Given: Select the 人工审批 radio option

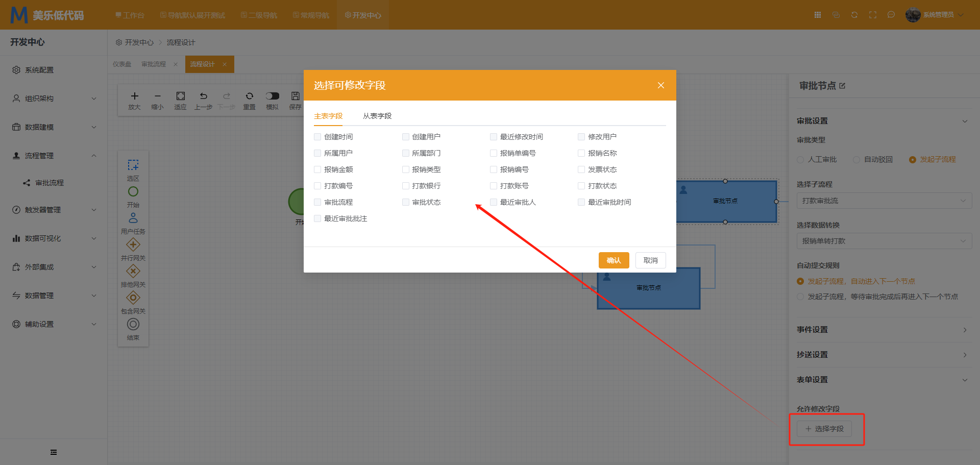Looking at the screenshot, I should pos(800,160).
